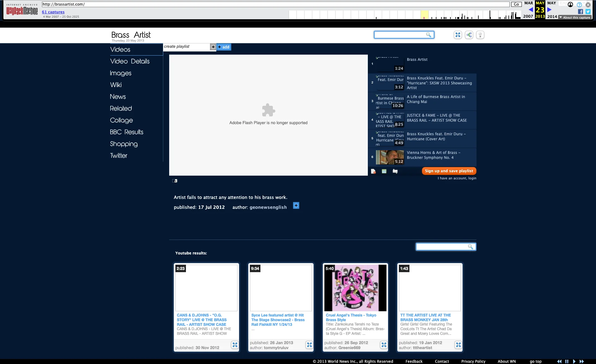Open the 61 captures link

point(53,12)
